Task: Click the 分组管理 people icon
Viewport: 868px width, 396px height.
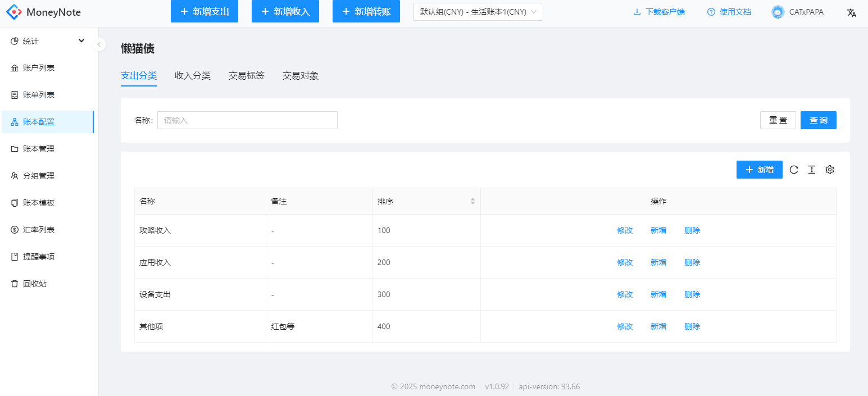Action: coord(15,176)
